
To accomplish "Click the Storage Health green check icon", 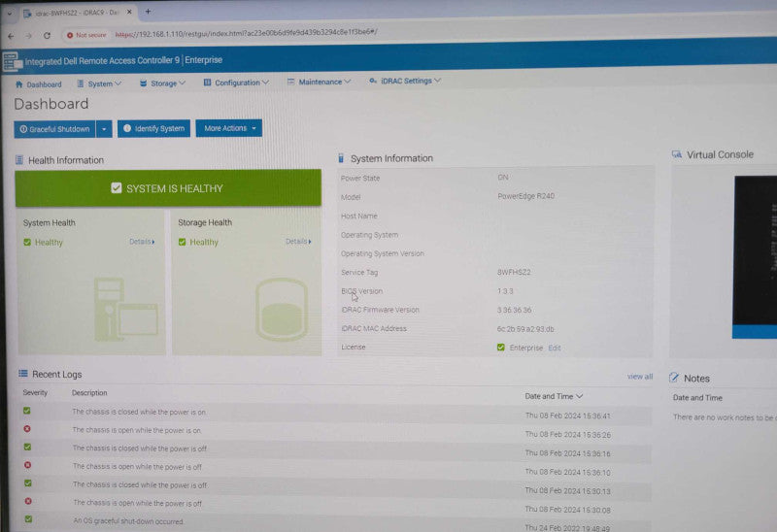I will (x=182, y=242).
